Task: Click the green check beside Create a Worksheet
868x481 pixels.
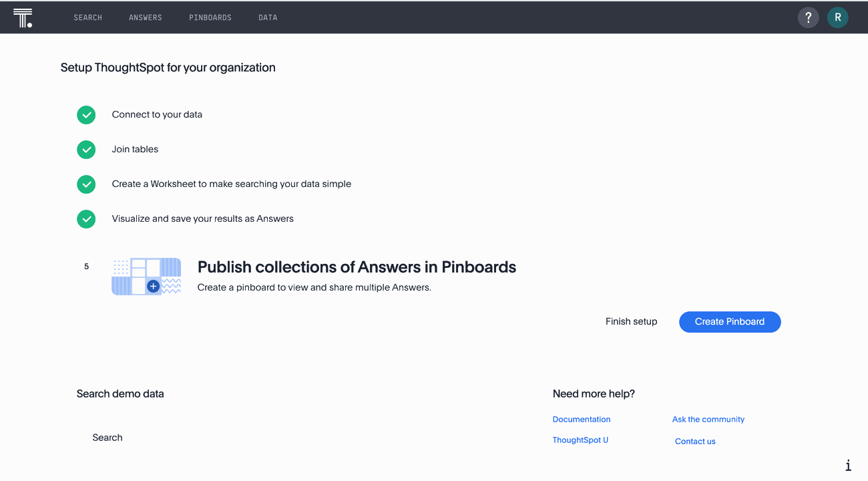Action: pyautogui.click(x=86, y=184)
